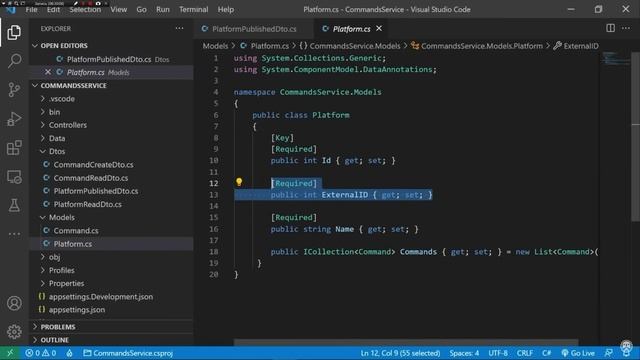
Task: Open the Explorer view in activity bar
Action: [14, 32]
